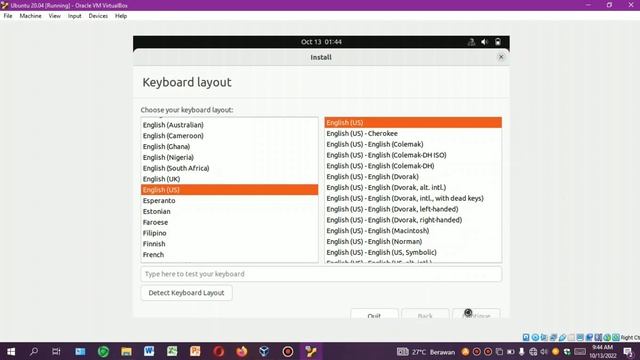Select English (South Africa) layout
The height and width of the screenshot is (360, 640).
tap(229, 168)
